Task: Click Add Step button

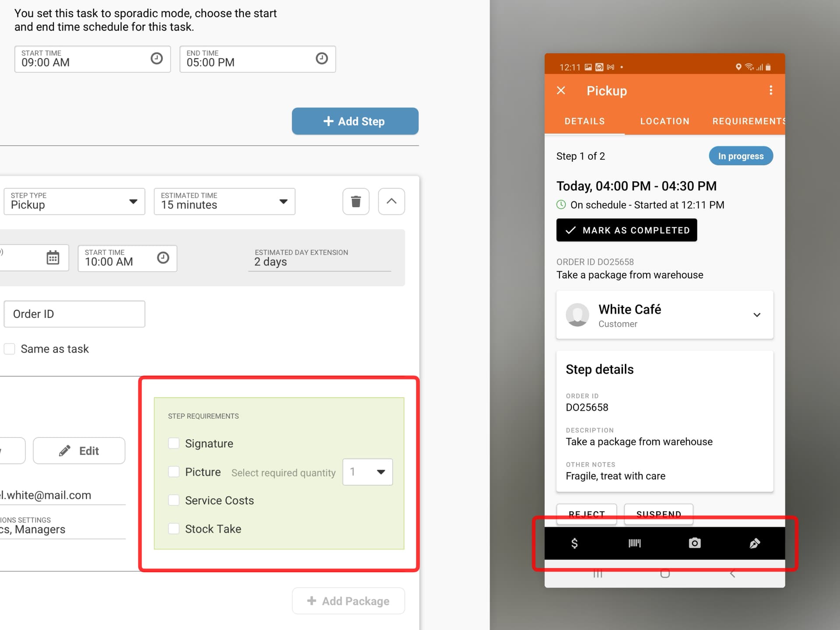Action: click(x=354, y=121)
